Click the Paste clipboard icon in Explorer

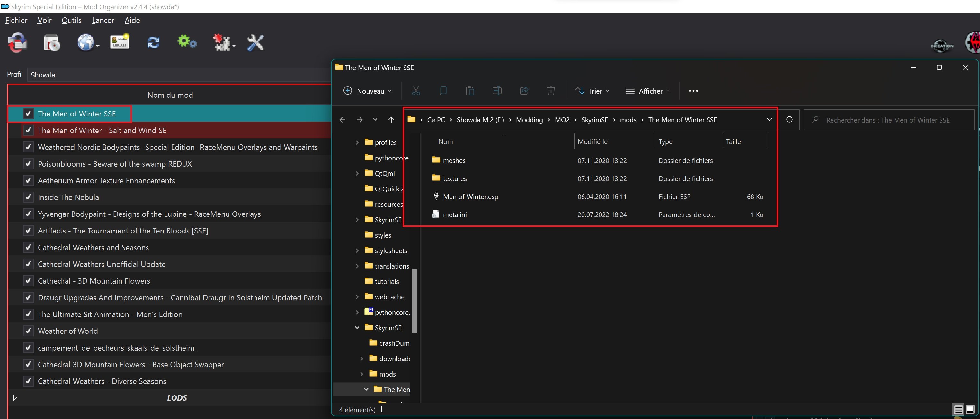470,91
